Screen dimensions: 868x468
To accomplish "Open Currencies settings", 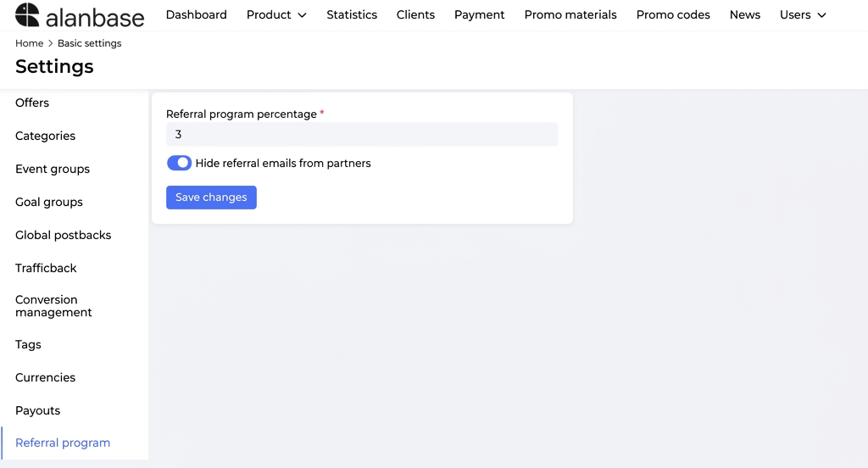I will pyautogui.click(x=46, y=377).
